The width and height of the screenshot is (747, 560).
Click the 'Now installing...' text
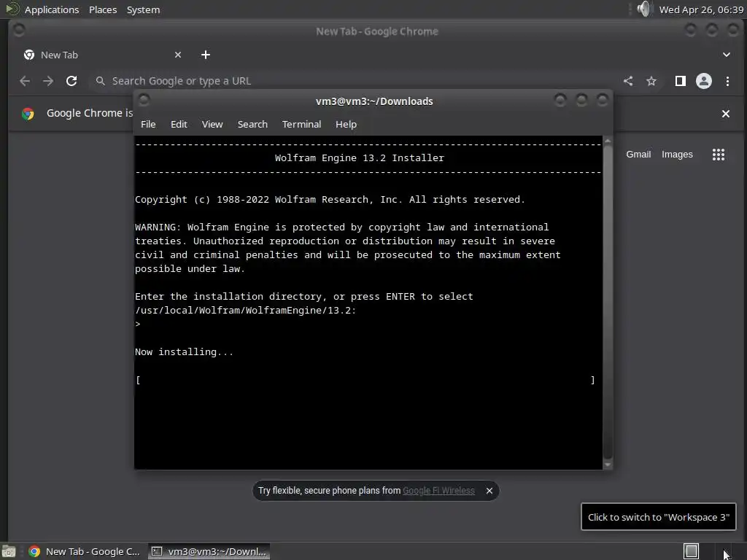184,352
